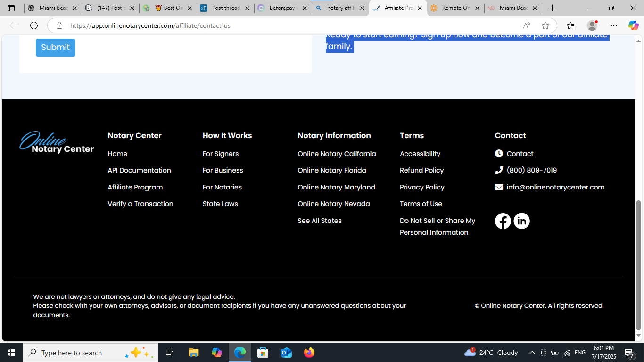Open the notification center icon
The height and width of the screenshot is (362, 644).
click(629, 353)
